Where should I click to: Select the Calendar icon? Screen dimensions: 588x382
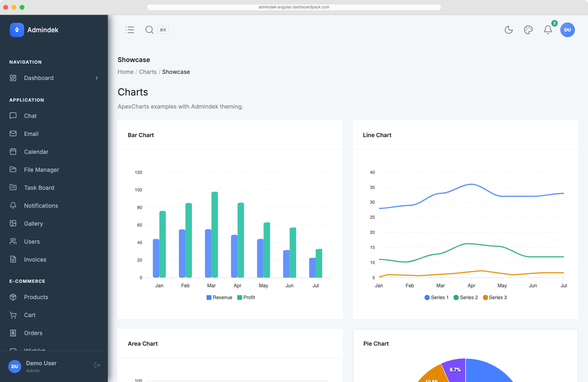[13, 151]
